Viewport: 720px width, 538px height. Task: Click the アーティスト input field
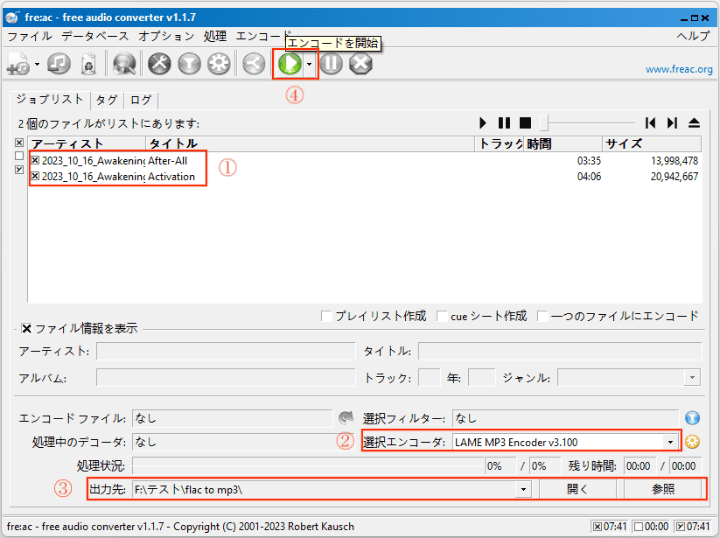click(x=225, y=352)
